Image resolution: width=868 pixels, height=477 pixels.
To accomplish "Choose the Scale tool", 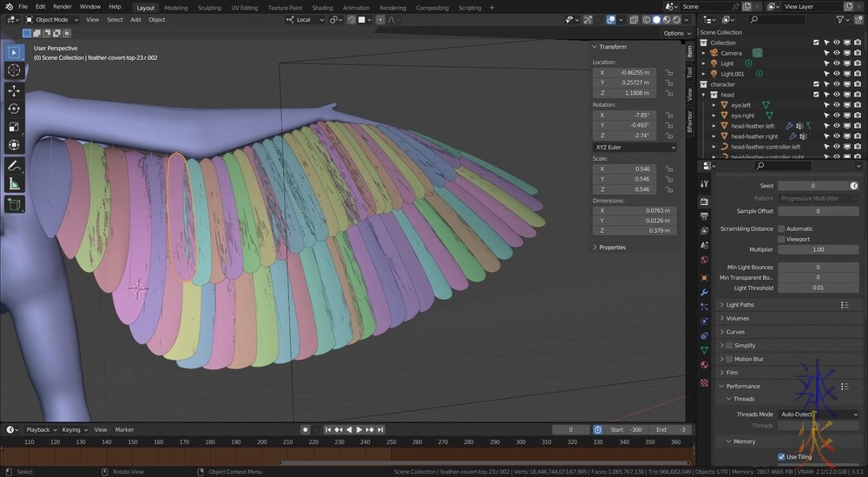I will (14, 127).
